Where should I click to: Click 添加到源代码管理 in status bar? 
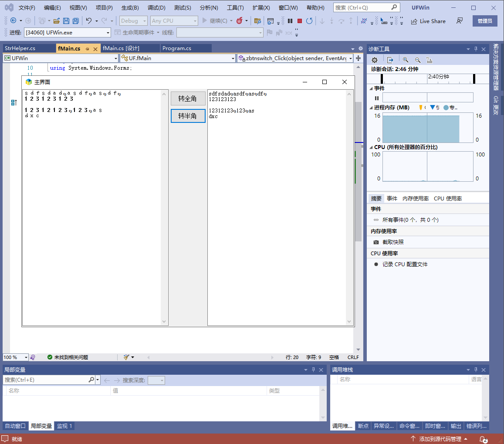tap(440, 439)
